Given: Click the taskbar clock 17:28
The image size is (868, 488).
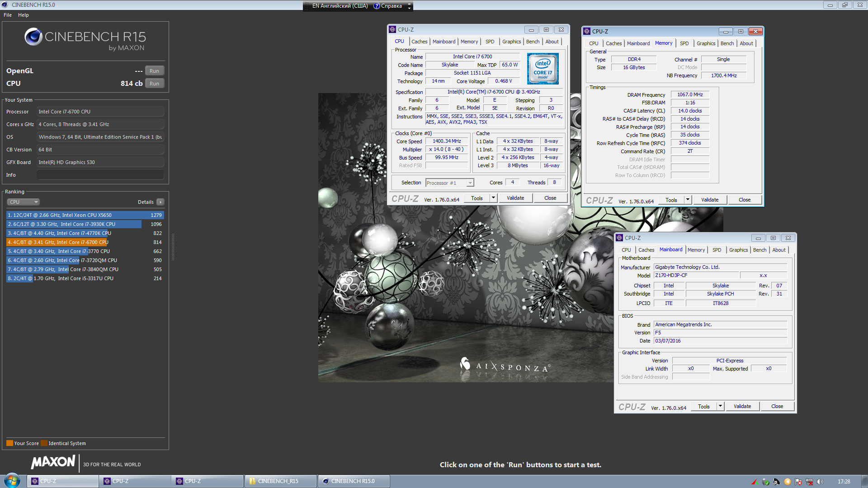Looking at the screenshot, I should (844, 482).
